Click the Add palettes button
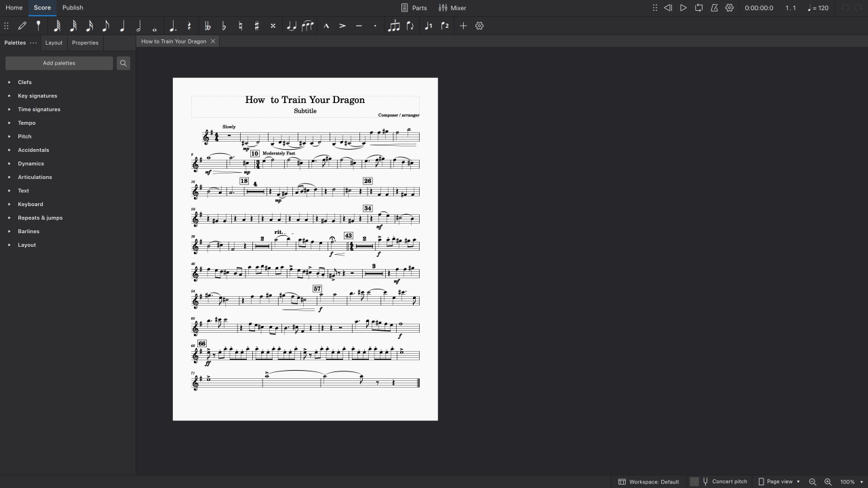Image resolution: width=868 pixels, height=488 pixels. click(x=59, y=63)
